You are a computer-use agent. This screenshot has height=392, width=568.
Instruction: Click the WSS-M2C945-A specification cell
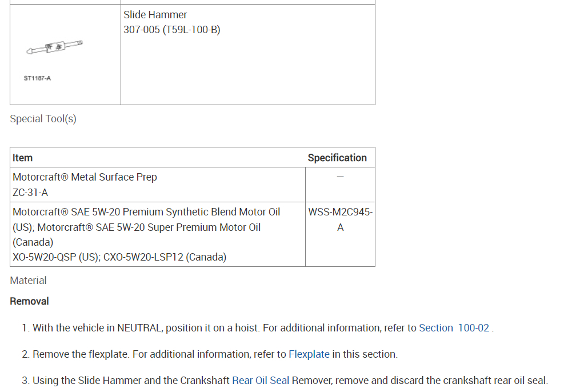click(x=340, y=219)
